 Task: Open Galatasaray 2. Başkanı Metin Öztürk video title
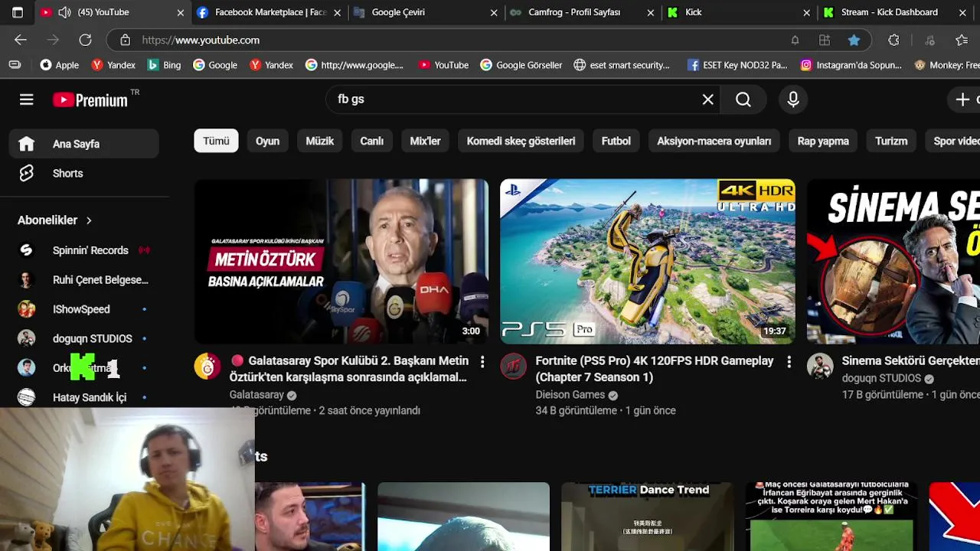[349, 369]
